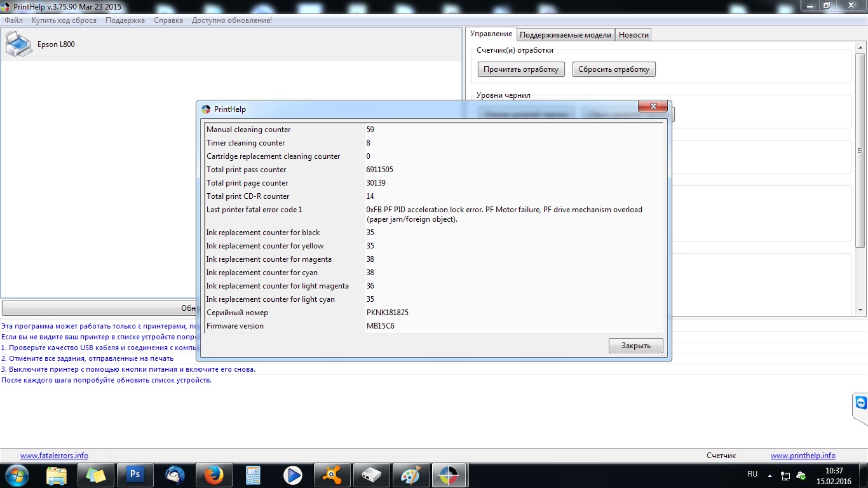
Task: Open Thunderbird mail from the taskbar
Action: (x=174, y=475)
